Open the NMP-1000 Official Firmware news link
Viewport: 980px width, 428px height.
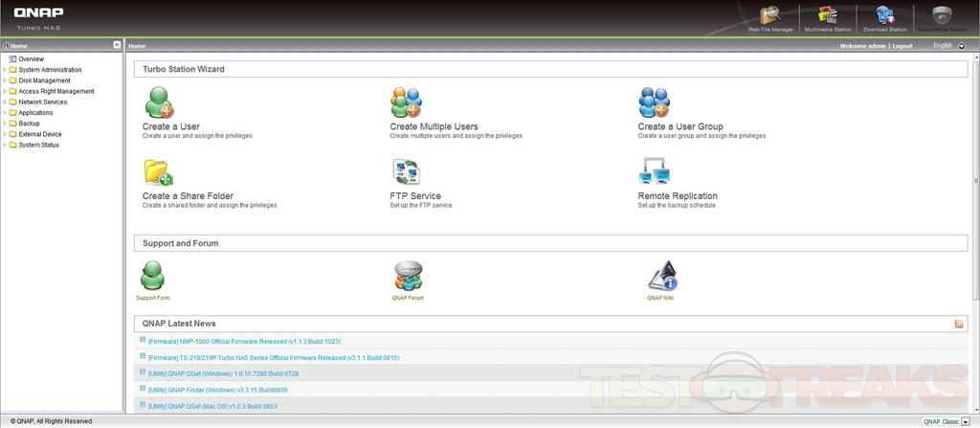tap(244, 342)
